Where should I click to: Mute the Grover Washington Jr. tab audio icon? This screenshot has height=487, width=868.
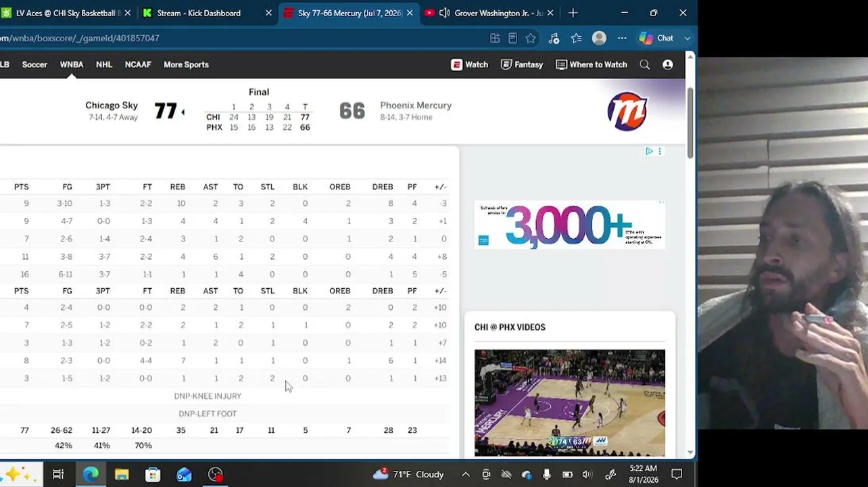click(445, 13)
